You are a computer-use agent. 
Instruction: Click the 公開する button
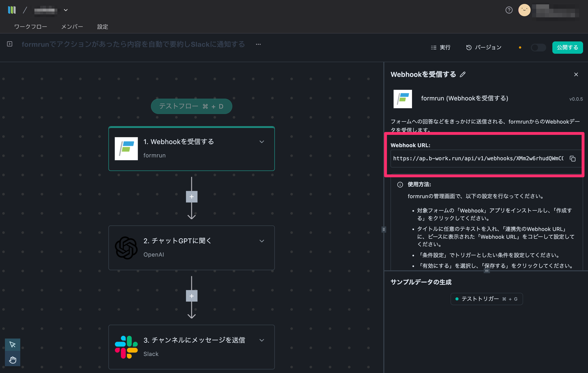[x=567, y=47]
